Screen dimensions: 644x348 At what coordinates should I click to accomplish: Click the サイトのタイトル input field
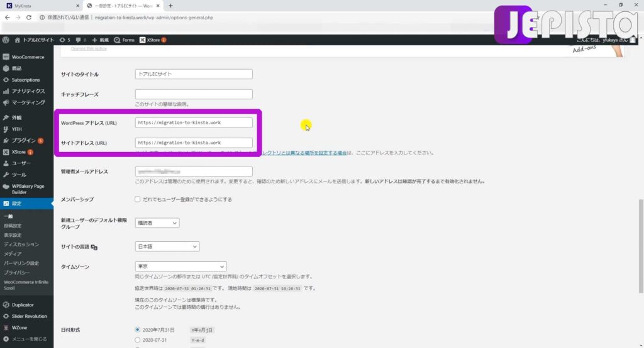[x=194, y=74]
